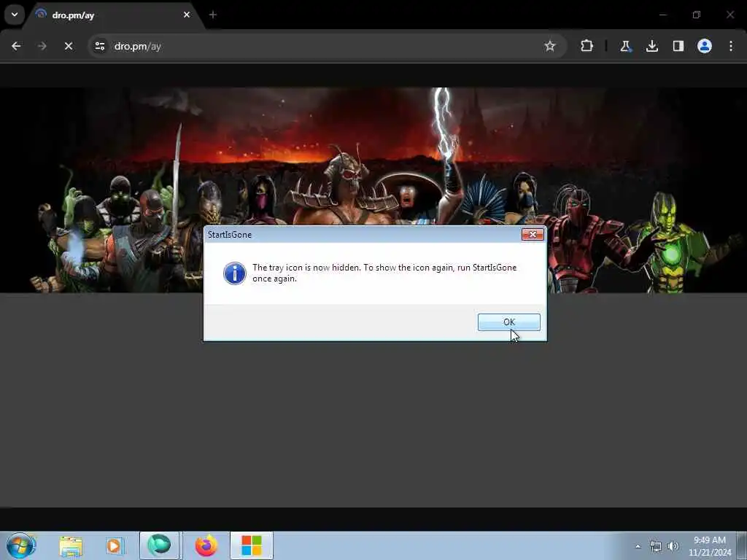Show the browser downloads
Image resolution: width=747 pixels, height=560 pixels.
pyautogui.click(x=652, y=46)
